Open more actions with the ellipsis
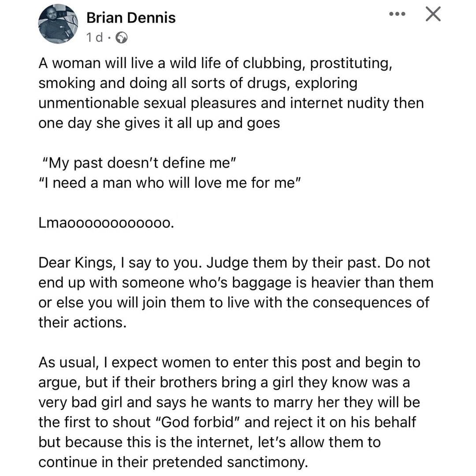 [x=397, y=14]
